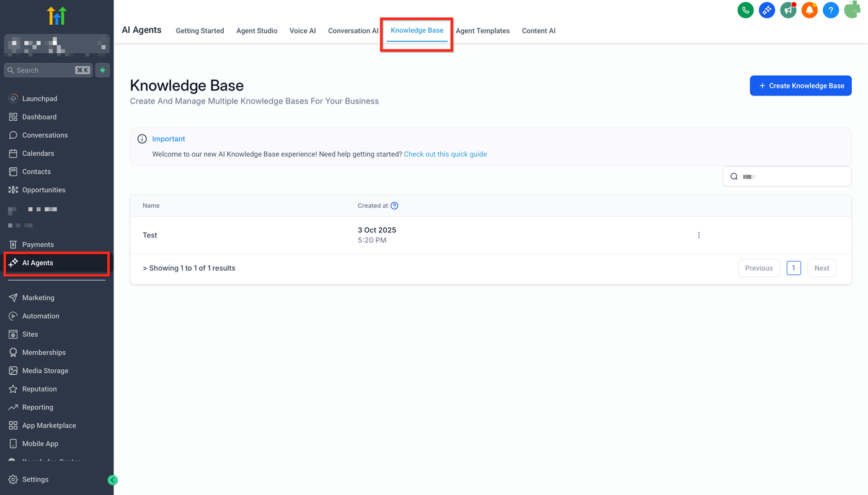
Task: Click Create Knowledge Base button
Action: (x=800, y=86)
